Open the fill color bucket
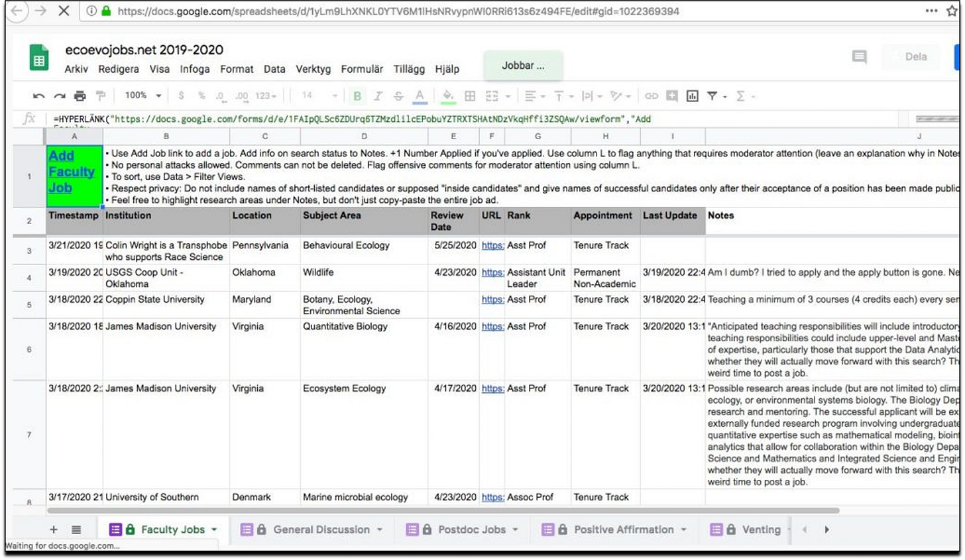The width and height of the screenshot is (965, 560). pos(449,97)
